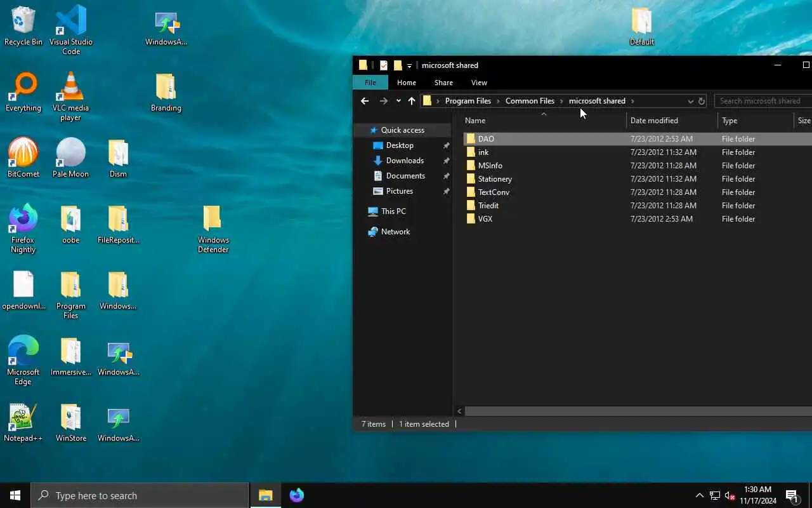Open the Windows Start menu
The width and height of the screenshot is (812, 508).
(x=15, y=495)
